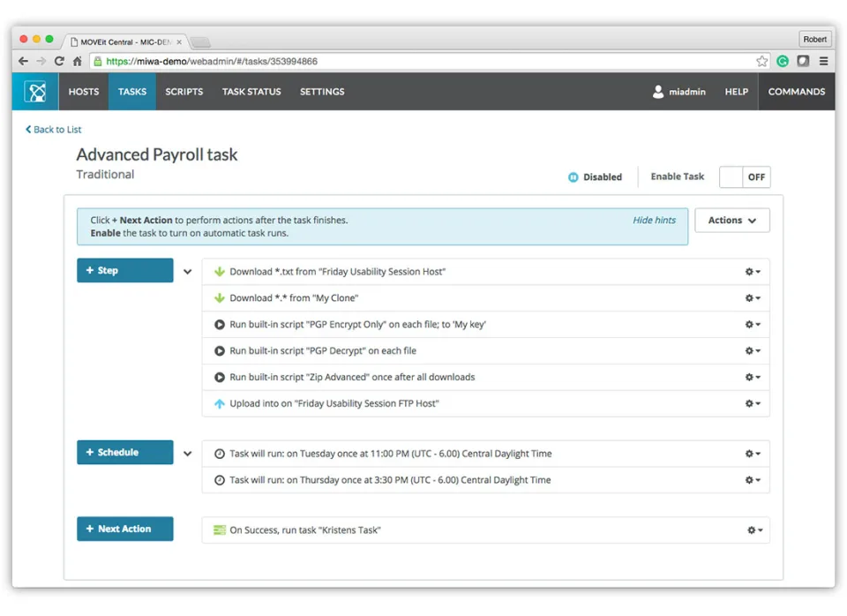Click the clock icon on Tuesday schedule row

click(220, 454)
